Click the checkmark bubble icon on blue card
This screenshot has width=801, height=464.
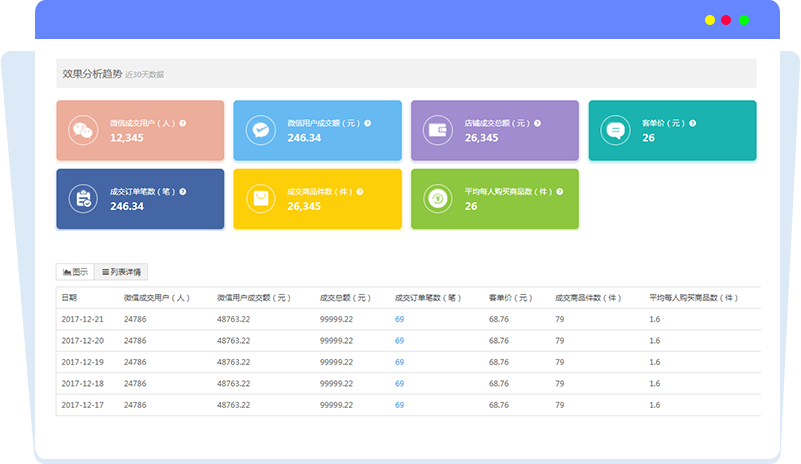[260, 130]
